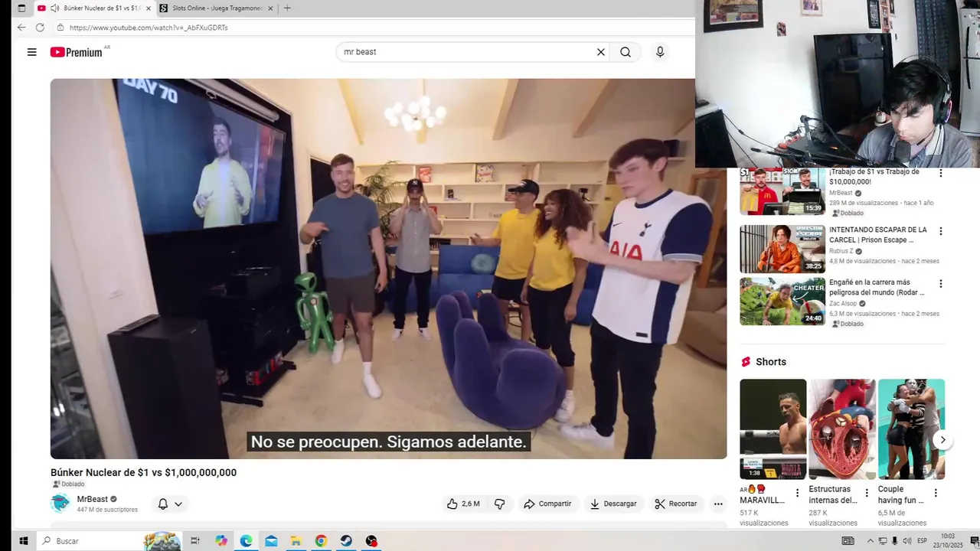Open Steam from taskbar
Image resolution: width=980 pixels, height=551 pixels.
point(346,541)
